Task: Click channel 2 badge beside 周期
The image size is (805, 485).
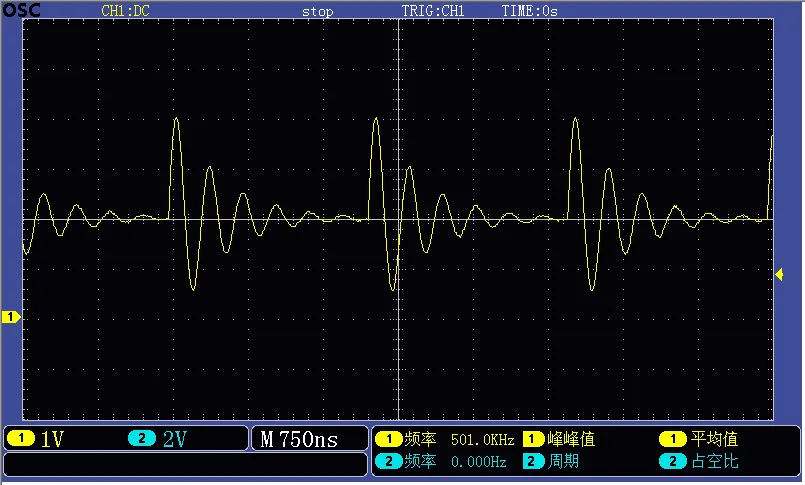Action: pyautogui.click(x=533, y=461)
